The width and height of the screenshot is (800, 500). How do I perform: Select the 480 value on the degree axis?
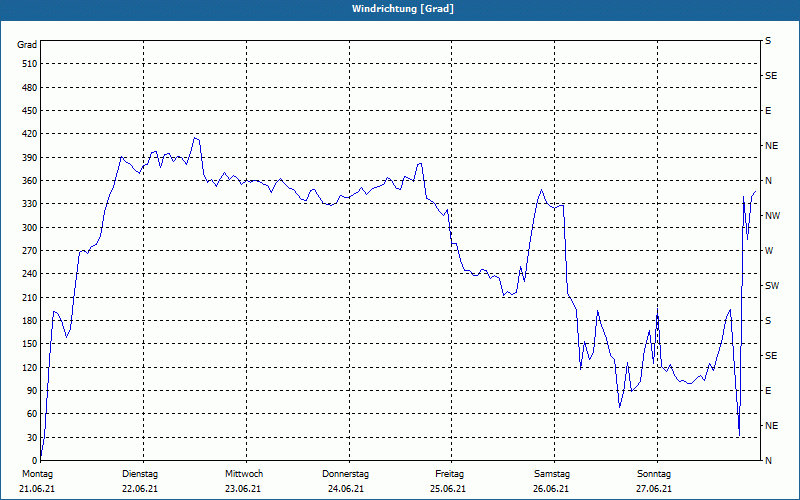click(30, 87)
